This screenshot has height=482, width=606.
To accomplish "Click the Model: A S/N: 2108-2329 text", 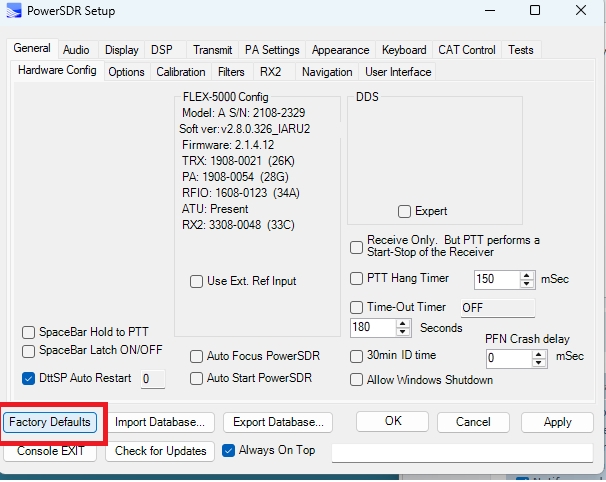I will [x=243, y=113].
